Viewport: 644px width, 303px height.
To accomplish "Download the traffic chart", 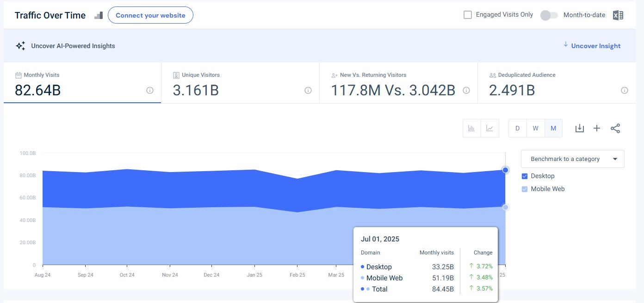I will click(x=579, y=128).
